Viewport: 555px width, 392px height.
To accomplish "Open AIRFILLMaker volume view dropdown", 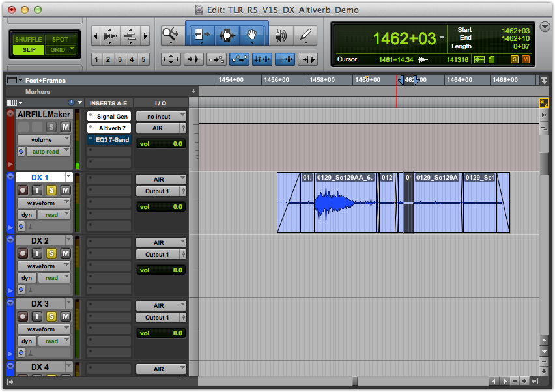I will tap(44, 139).
